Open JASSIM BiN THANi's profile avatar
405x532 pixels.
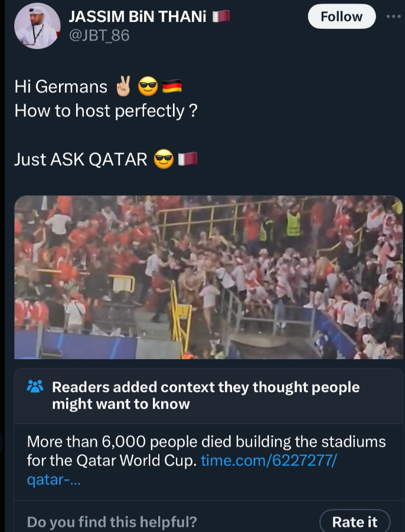coord(37,26)
